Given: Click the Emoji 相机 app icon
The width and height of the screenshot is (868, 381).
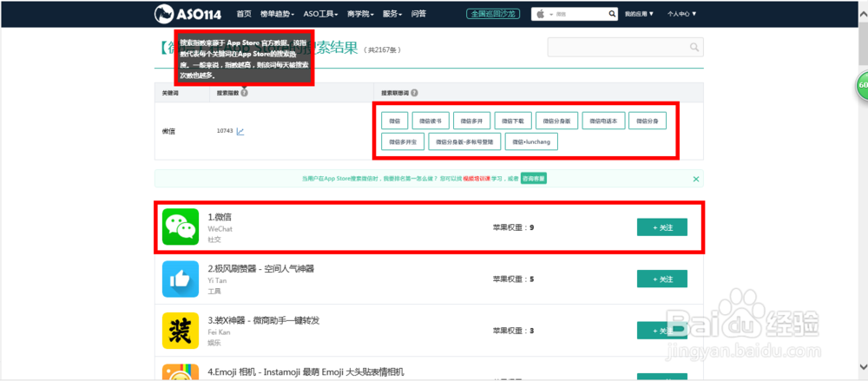Looking at the screenshot, I should (181, 372).
